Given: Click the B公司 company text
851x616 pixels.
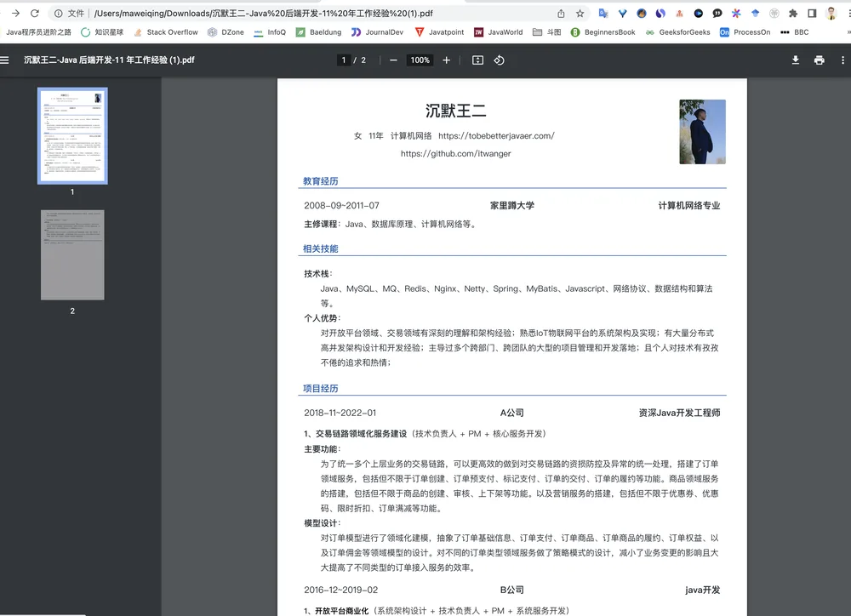Looking at the screenshot, I should click(x=511, y=590).
